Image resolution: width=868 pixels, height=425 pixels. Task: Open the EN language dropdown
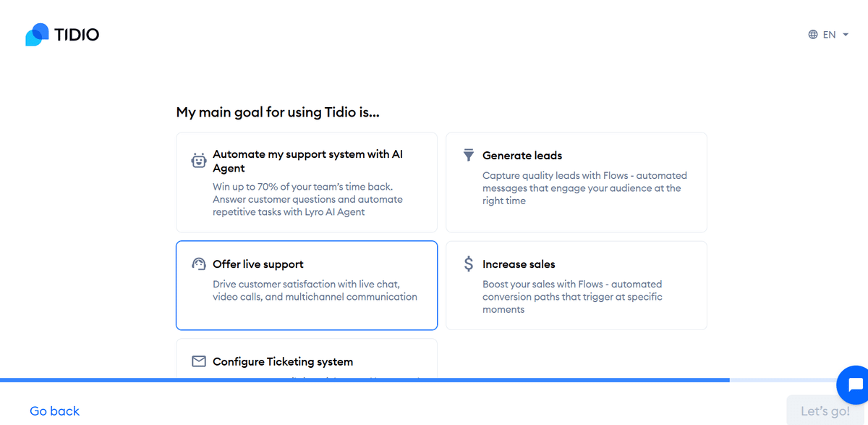(829, 34)
